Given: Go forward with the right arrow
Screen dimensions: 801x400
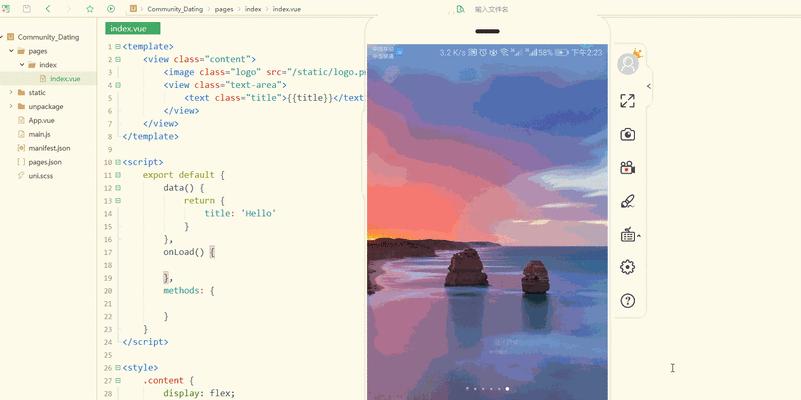Looking at the screenshot, I should point(69,9).
